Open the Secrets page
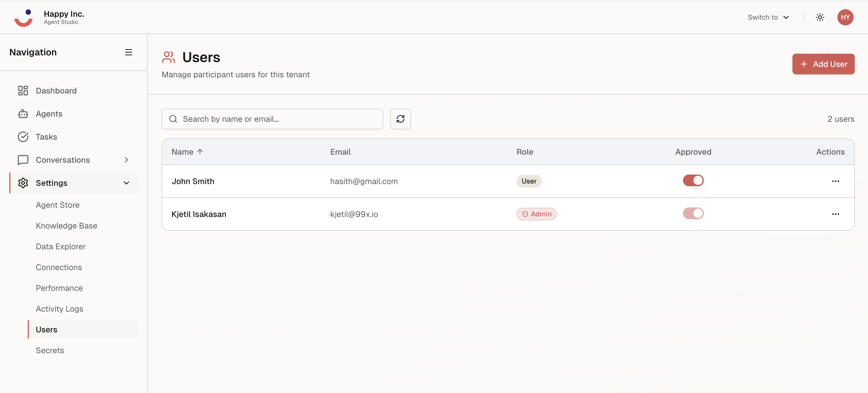 [x=50, y=350]
